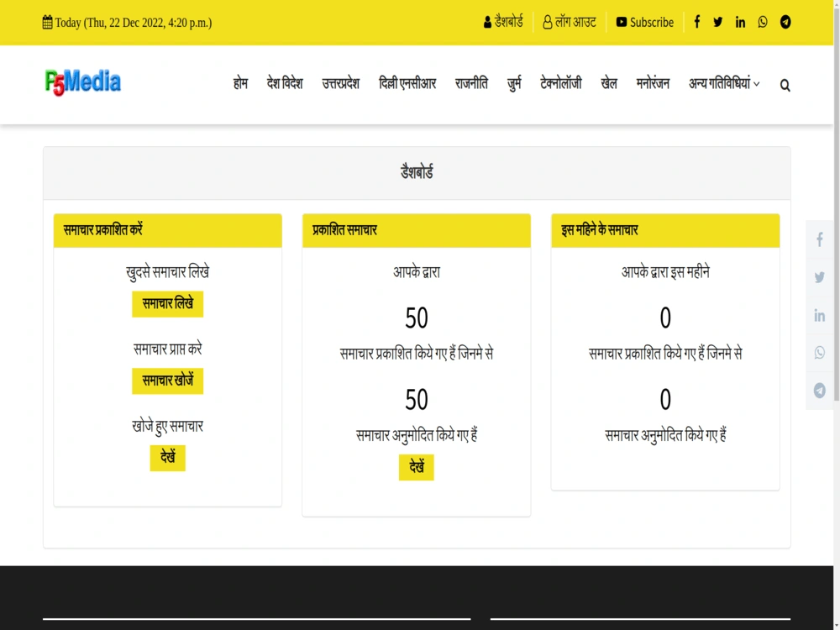Screen dimensions: 840x630
Task: Share via Facebook in right side floating bar
Action: point(819,239)
